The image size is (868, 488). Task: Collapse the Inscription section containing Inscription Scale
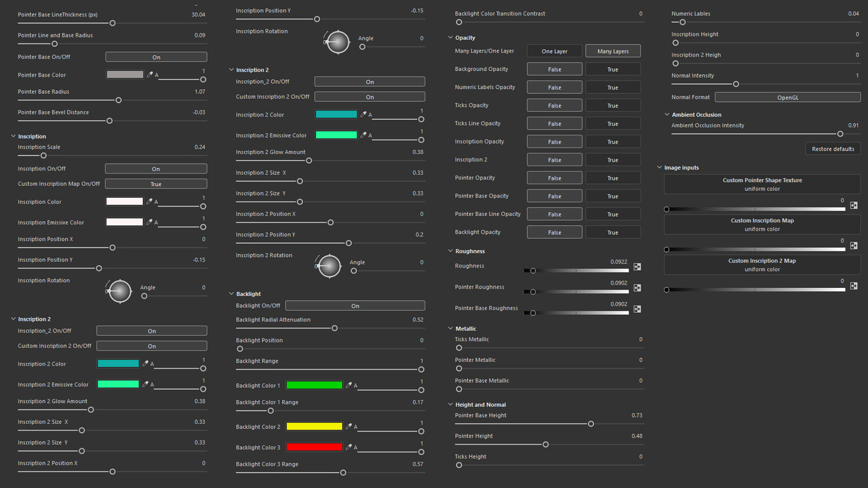13,136
